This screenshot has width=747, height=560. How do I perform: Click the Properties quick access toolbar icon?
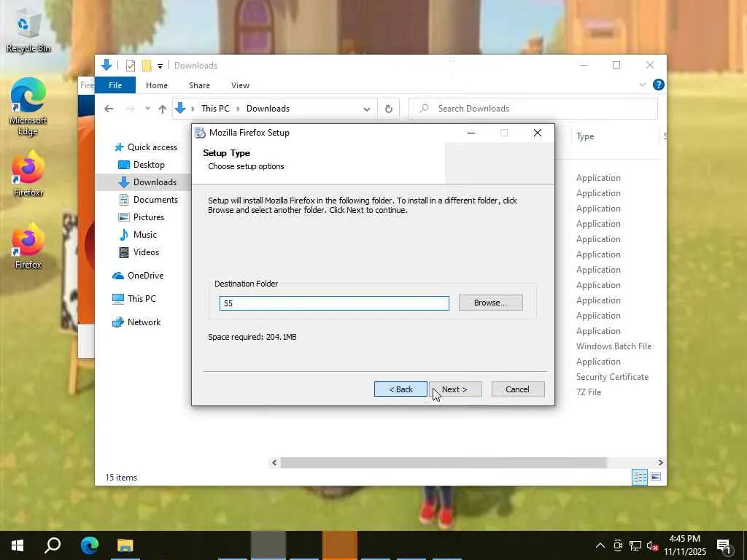click(130, 66)
